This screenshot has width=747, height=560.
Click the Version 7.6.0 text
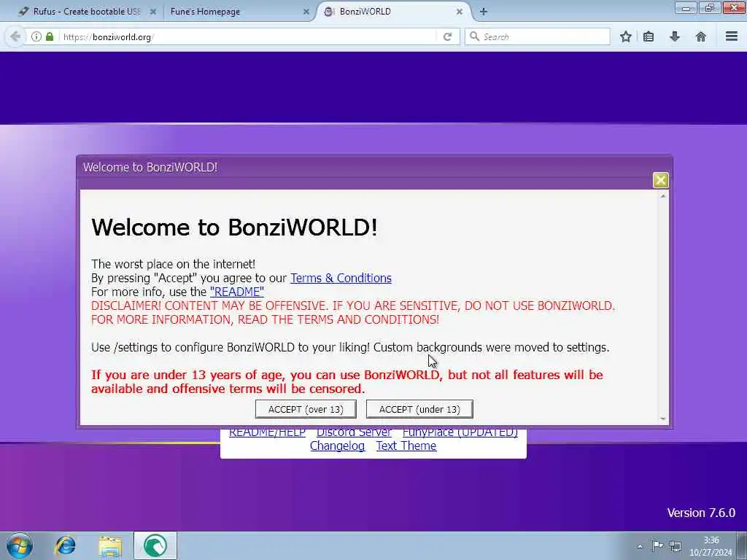701,513
